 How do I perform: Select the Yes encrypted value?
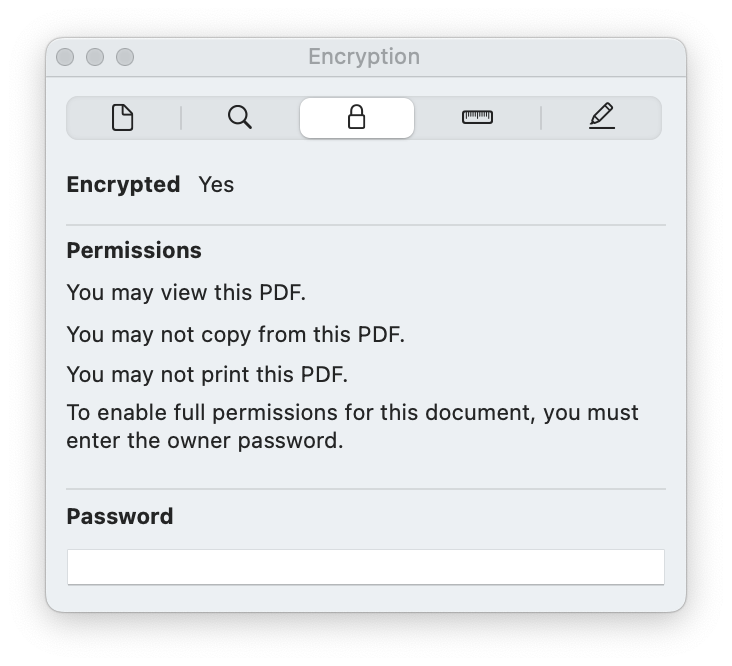pos(216,185)
